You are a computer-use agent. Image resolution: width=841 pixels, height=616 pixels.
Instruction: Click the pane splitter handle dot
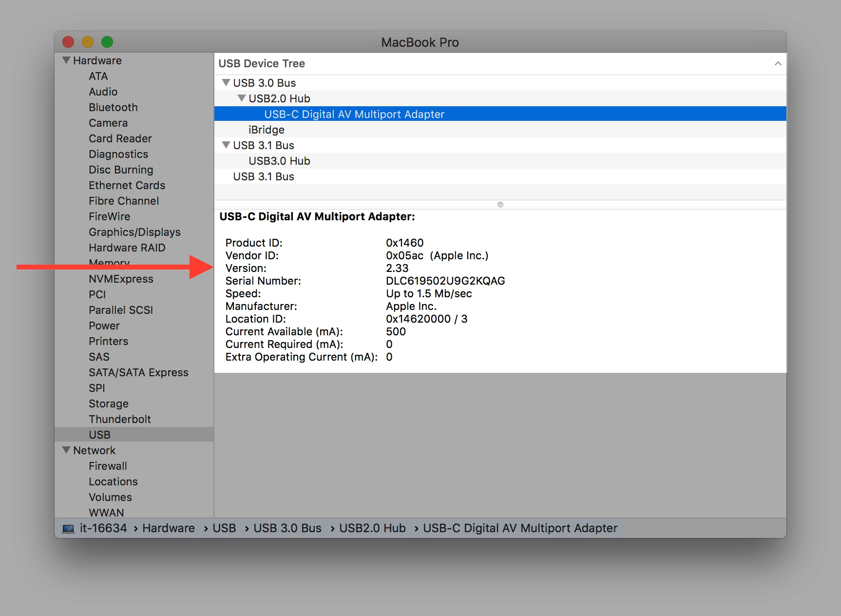coord(500,205)
